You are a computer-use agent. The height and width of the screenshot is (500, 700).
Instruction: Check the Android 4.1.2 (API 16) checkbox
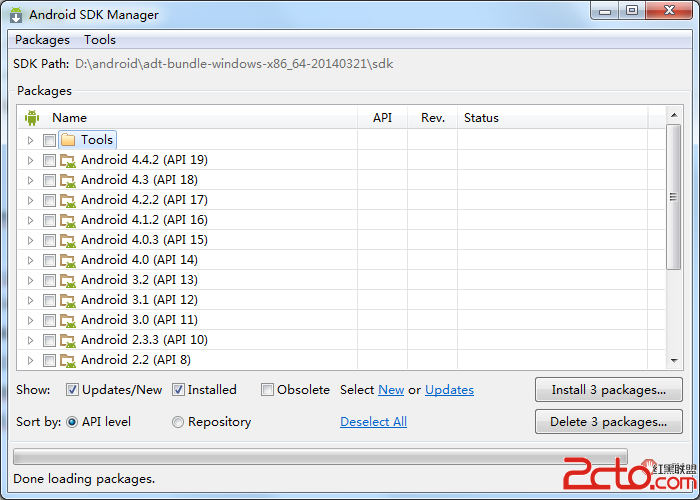click(49, 220)
